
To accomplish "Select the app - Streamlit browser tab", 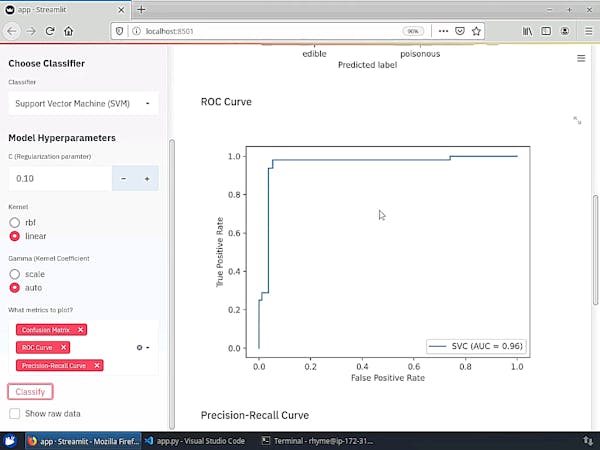I will (x=65, y=10).
